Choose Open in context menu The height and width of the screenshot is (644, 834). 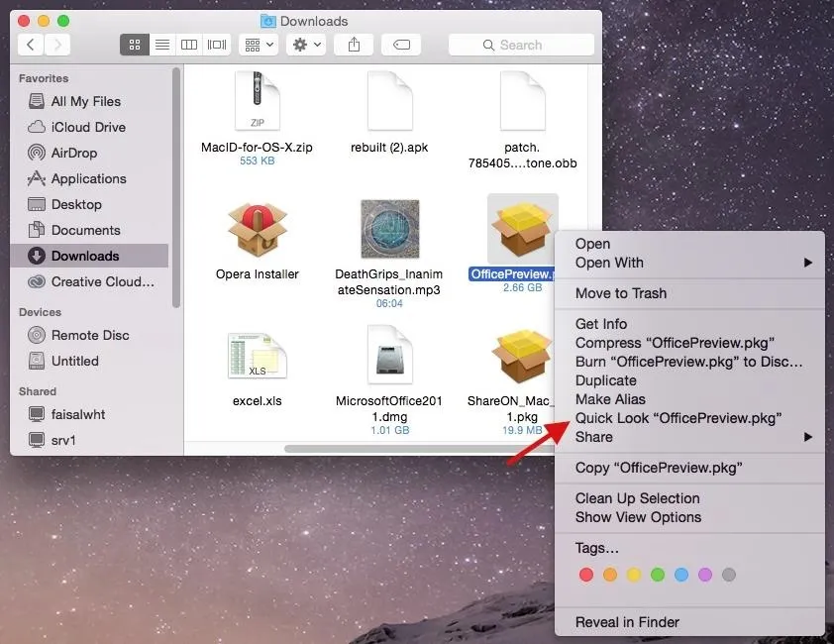pos(689,244)
